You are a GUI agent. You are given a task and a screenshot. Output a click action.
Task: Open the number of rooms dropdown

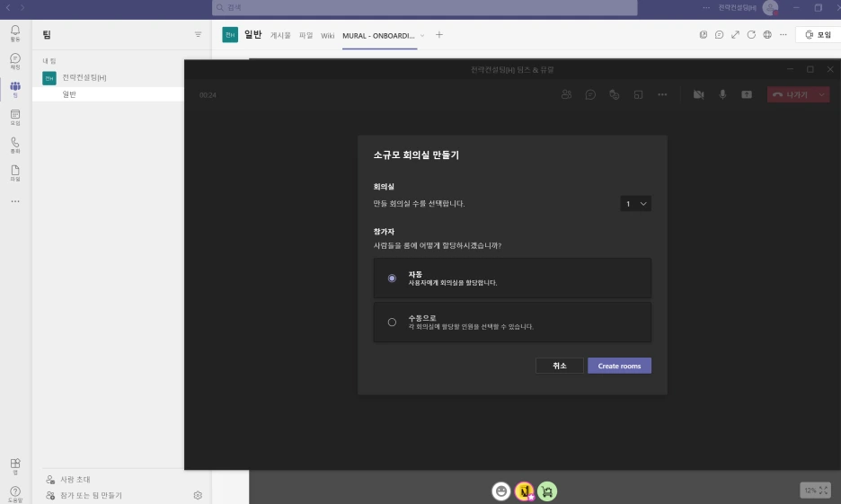point(635,204)
